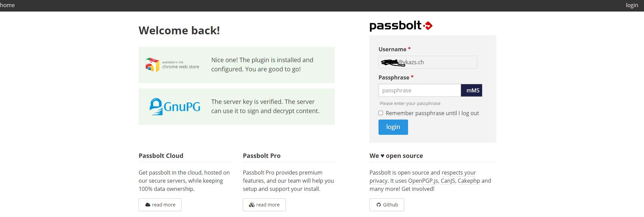Click the passbolt logo

[x=401, y=26]
